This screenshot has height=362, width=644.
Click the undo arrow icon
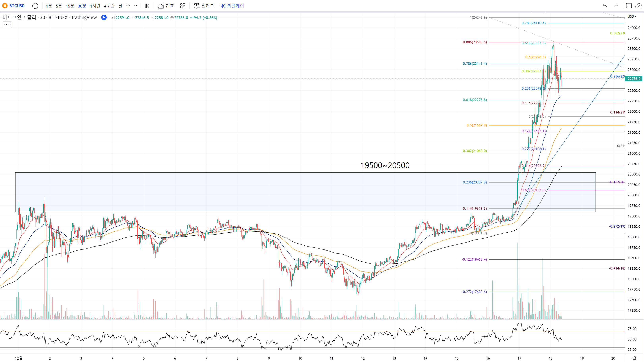pos(604,6)
